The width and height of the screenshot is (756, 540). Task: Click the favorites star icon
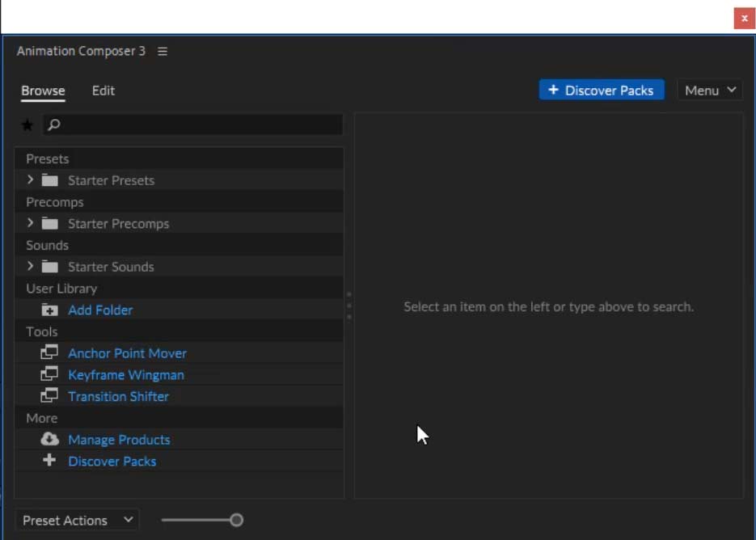pyautogui.click(x=27, y=125)
